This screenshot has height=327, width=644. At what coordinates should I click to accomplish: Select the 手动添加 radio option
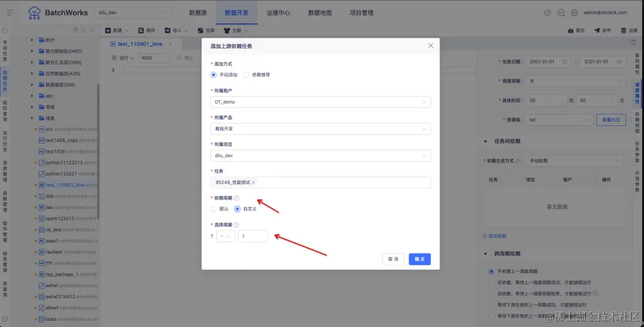tap(213, 75)
